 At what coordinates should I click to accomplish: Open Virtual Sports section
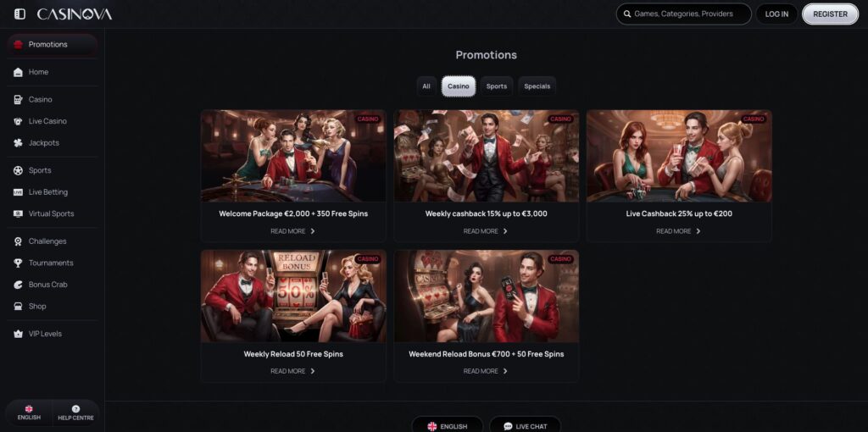(x=52, y=213)
